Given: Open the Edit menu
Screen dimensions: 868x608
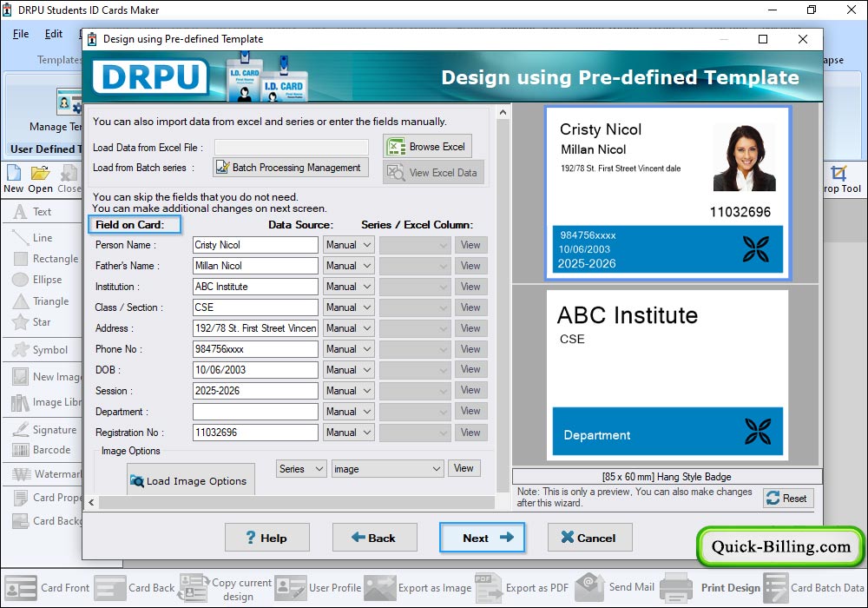Looking at the screenshot, I should pos(53,34).
